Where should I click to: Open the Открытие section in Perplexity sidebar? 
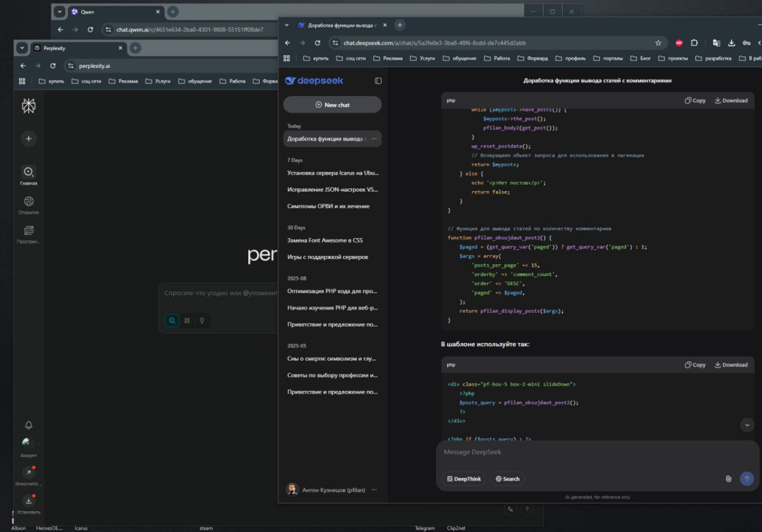click(29, 205)
